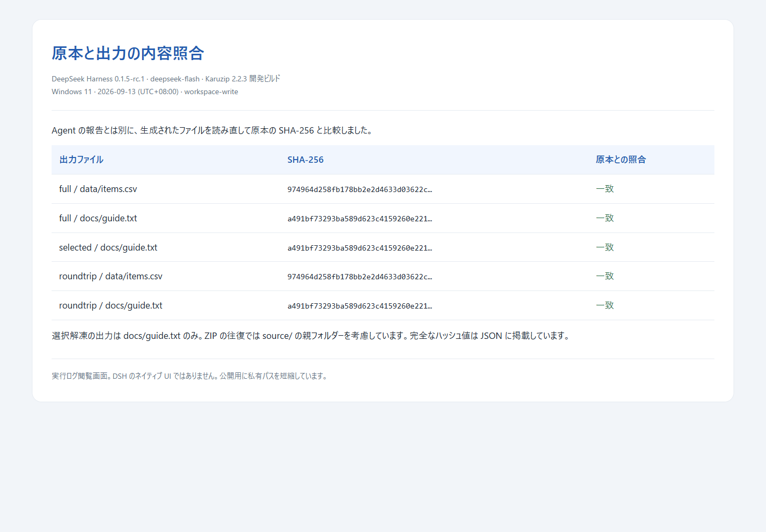Click the hash in the roundtrip / data/items.csv row
766x532 pixels.
click(x=360, y=277)
